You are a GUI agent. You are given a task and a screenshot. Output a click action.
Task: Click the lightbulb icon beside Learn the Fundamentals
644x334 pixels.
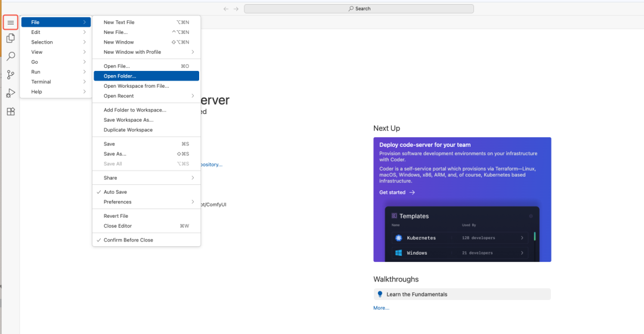380,294
